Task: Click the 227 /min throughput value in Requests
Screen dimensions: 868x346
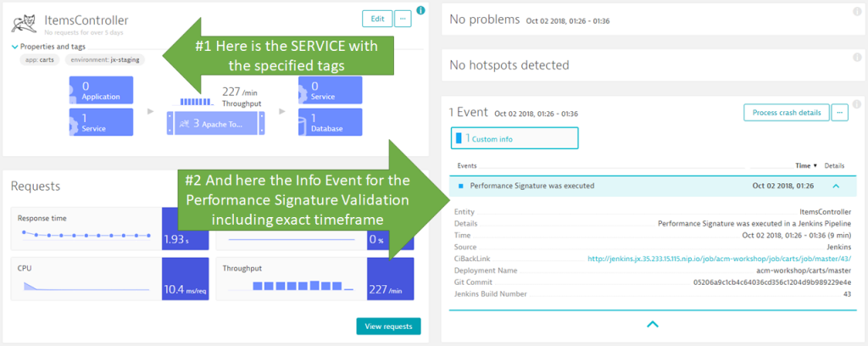Action: [387, 289]
